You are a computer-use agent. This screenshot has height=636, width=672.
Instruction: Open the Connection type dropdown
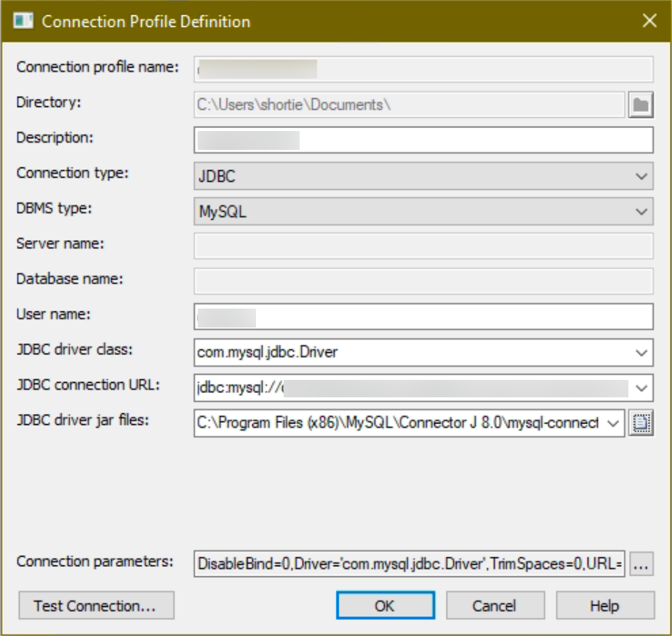[x=641, y=176]
